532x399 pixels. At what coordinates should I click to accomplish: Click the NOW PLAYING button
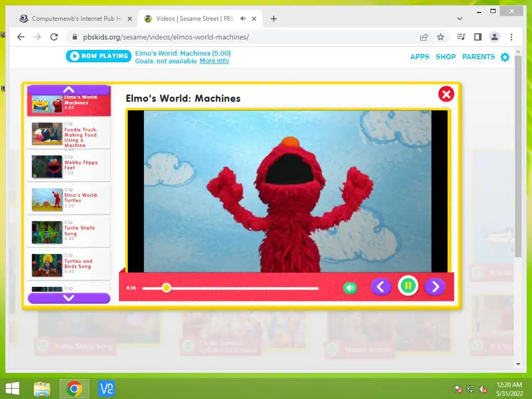pos(98,56)
